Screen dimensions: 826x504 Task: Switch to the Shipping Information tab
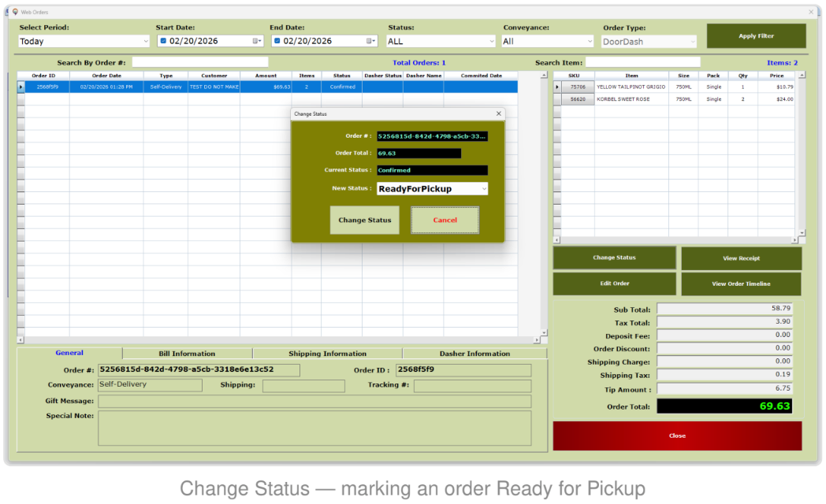tap(327, 354)
